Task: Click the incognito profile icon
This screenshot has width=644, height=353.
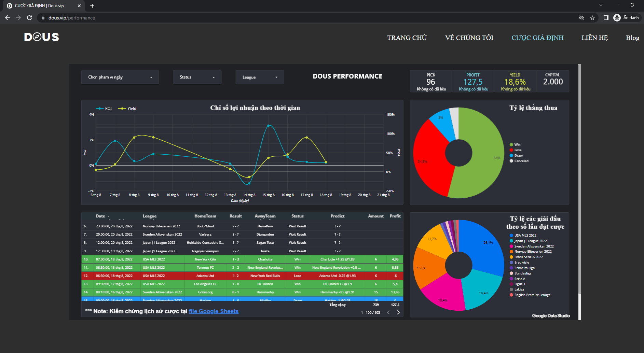Action: [617, 18]
